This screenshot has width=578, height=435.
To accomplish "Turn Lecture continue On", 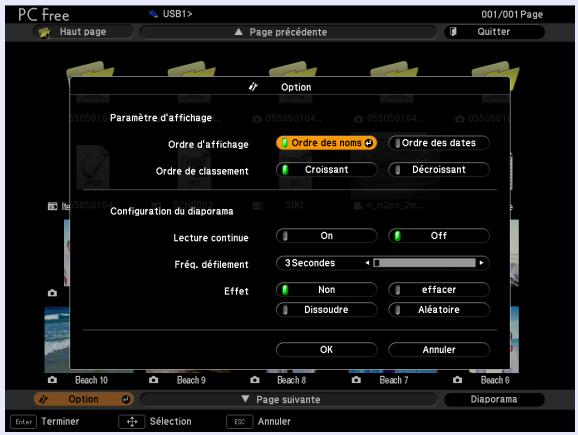I will pos(327,236).
